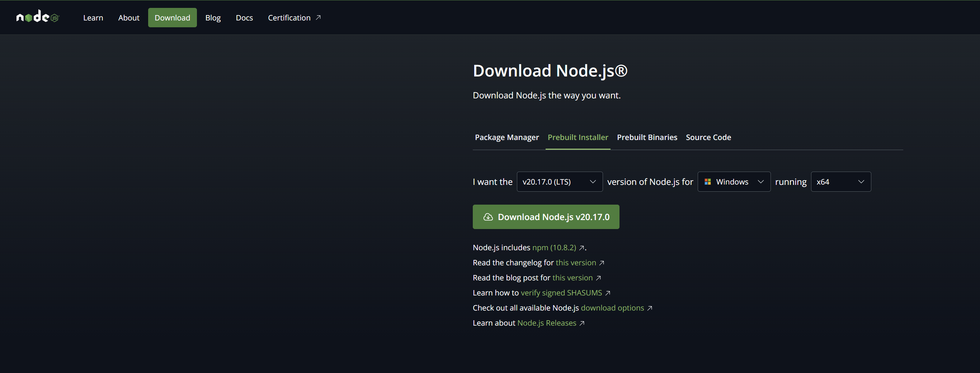Viewport: 980px width, 373px height.
Task: Switch to the Package Manager tab
Action: (x=507, y=137)
